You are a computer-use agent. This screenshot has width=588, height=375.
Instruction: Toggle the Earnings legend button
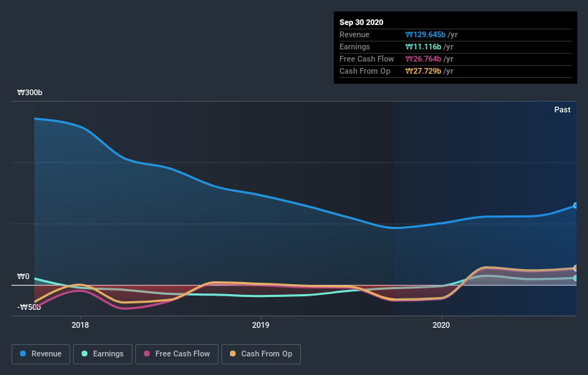coord(102,354)
